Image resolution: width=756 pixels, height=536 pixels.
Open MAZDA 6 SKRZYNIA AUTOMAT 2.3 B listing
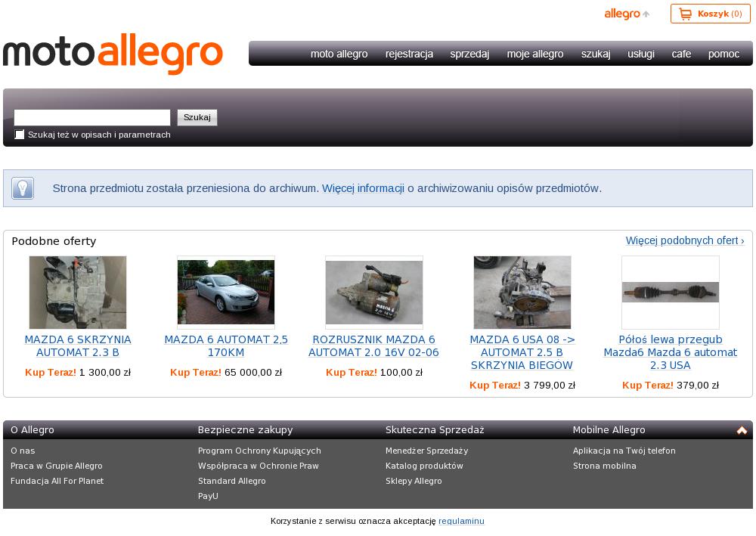point(78,346)
